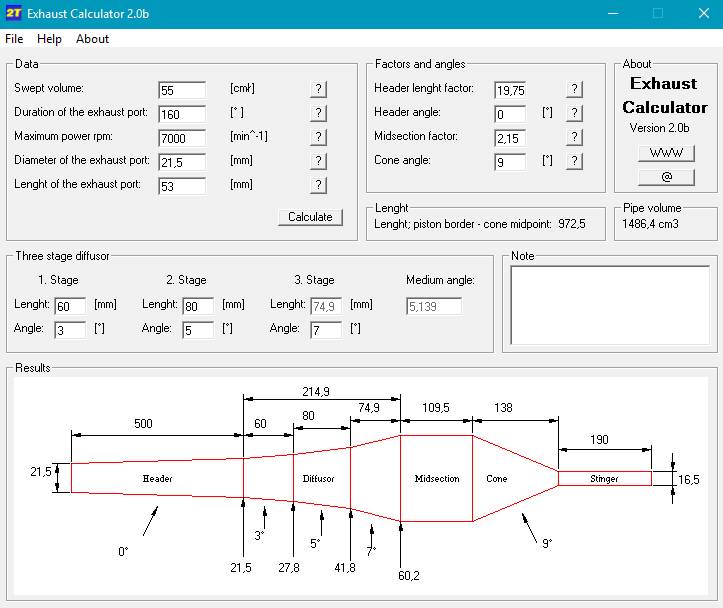Image resolution: width=723 pixels, height=608 pixels.
Task: Click help for Lenght of the exhaust port
Action: pos(318,185)
